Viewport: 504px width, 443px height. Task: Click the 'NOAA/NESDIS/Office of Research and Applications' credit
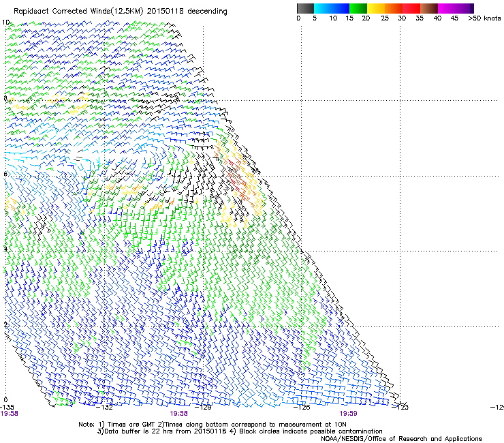[401, 439]
